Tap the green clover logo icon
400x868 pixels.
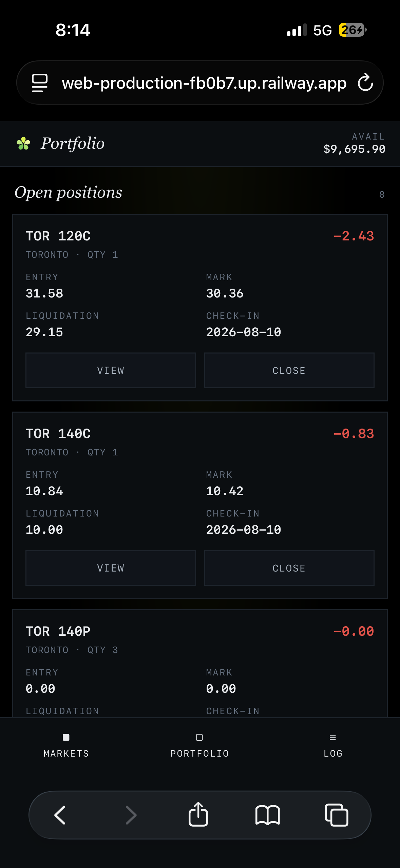point(23,143)
